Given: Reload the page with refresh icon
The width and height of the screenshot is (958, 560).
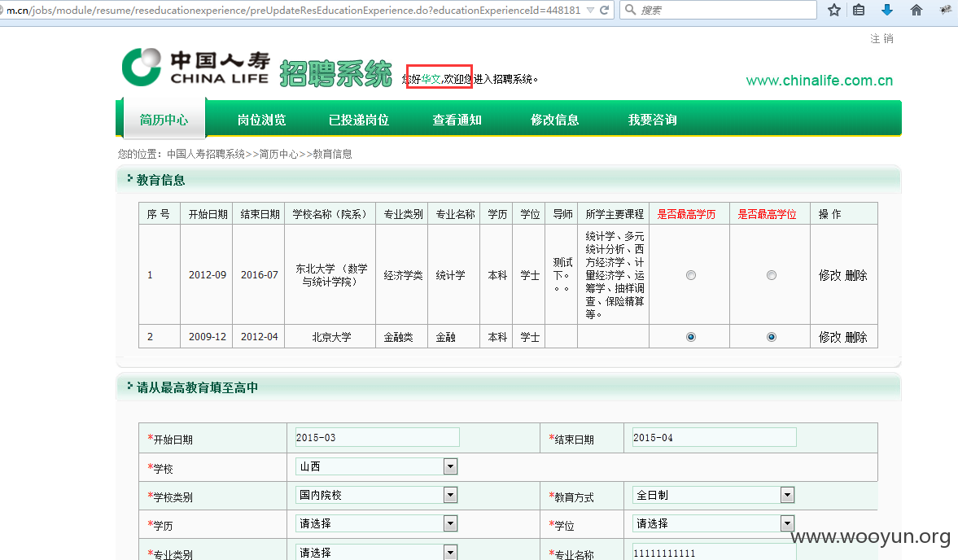Looking at the screenshot, I should (604, 10).
